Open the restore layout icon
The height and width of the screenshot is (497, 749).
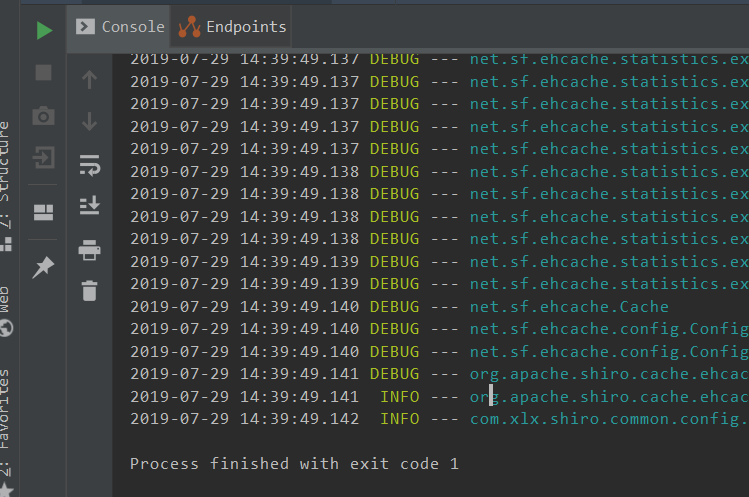44,211
